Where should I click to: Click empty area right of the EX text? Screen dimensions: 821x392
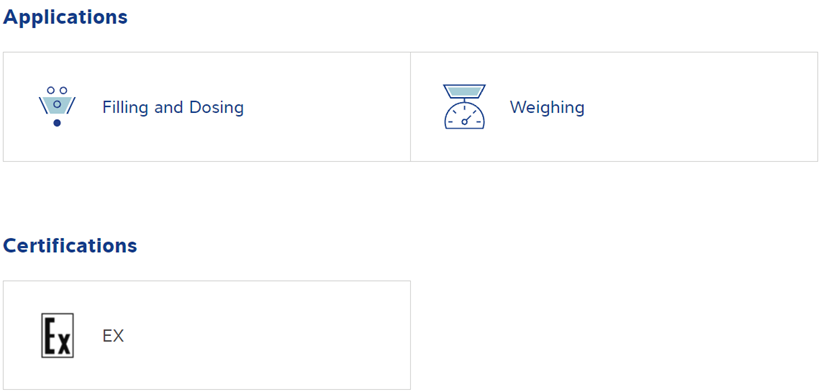click(267, 335)
